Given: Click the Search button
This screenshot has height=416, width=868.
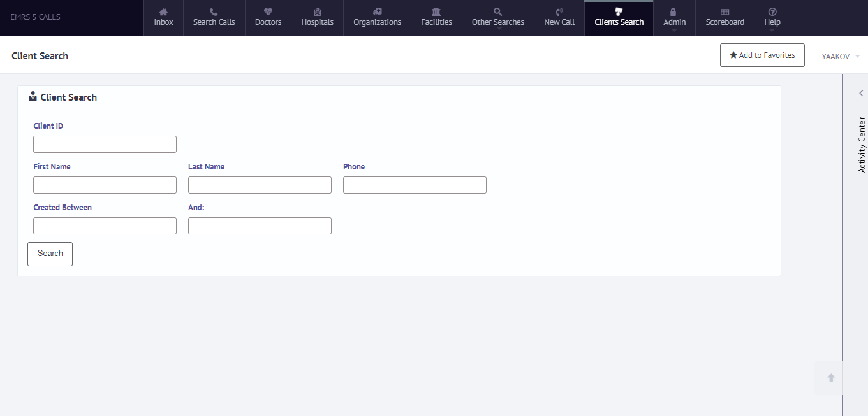Looking at the screenshot, I should click(x=50, y=254).
